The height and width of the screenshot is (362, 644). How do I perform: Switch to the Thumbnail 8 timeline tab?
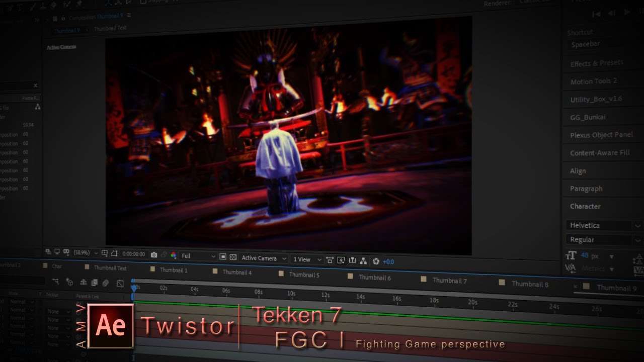[x=529, y=284]
